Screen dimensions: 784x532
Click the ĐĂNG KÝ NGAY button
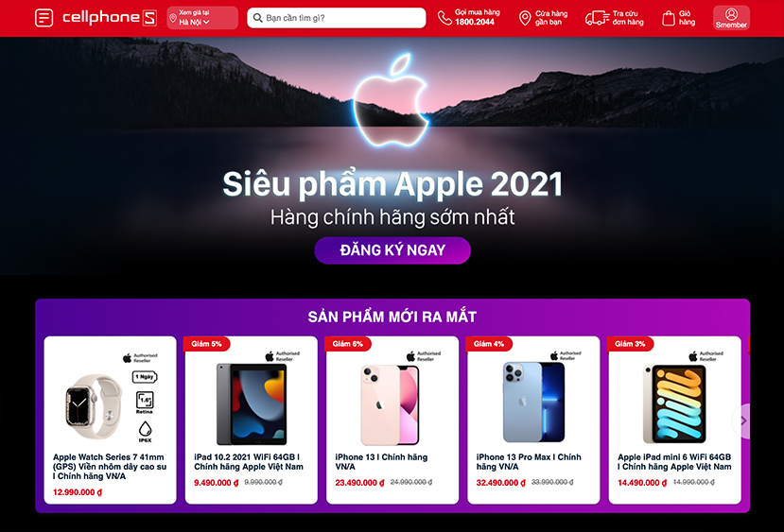(x=392, y=250)
